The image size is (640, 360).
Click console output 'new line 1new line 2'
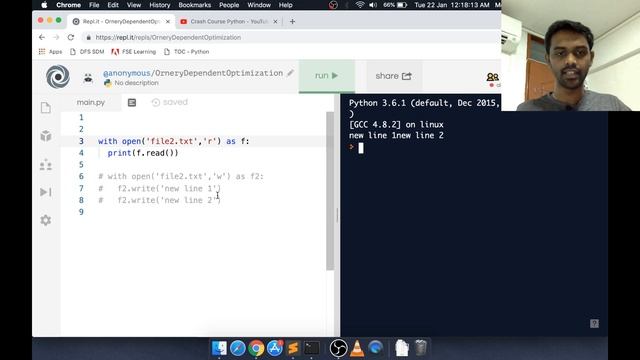click(x=396, y=136)
